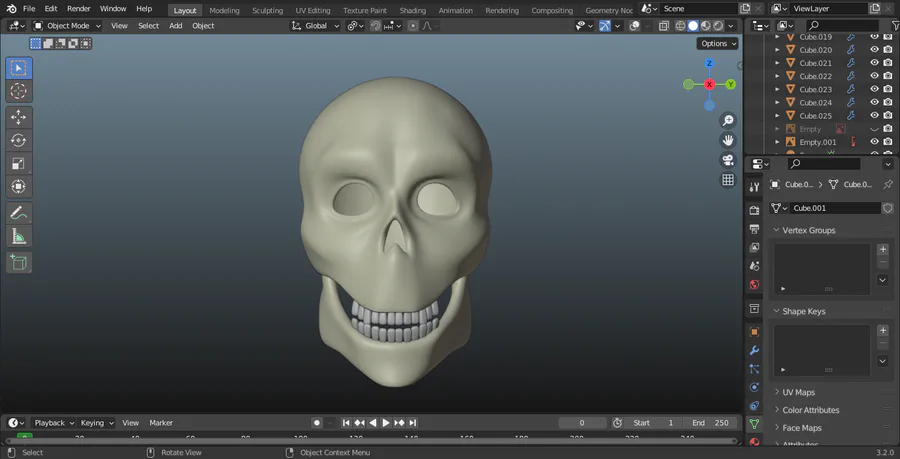
Task: Pick the Annotate tool
Action: 19,213
